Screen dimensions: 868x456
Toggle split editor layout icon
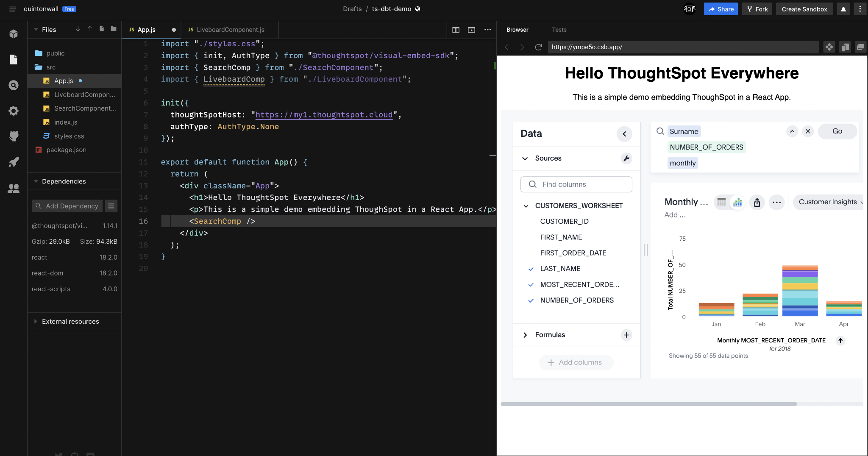coord(456,30)
